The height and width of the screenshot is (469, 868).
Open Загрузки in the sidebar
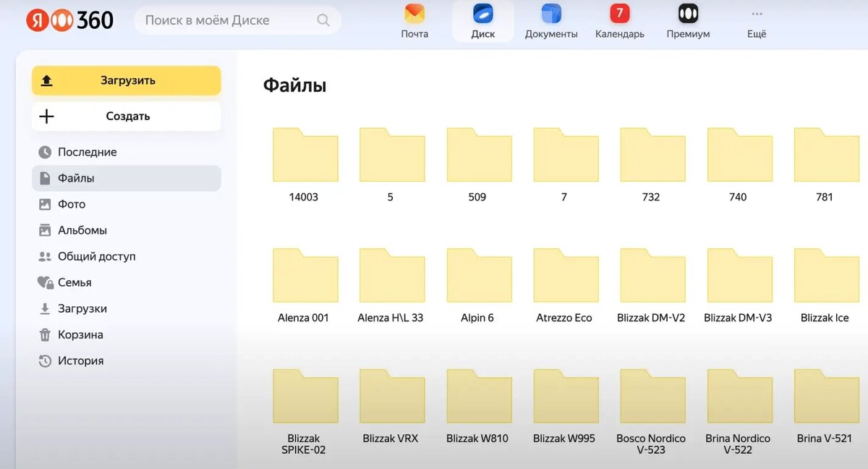point(126,308)
